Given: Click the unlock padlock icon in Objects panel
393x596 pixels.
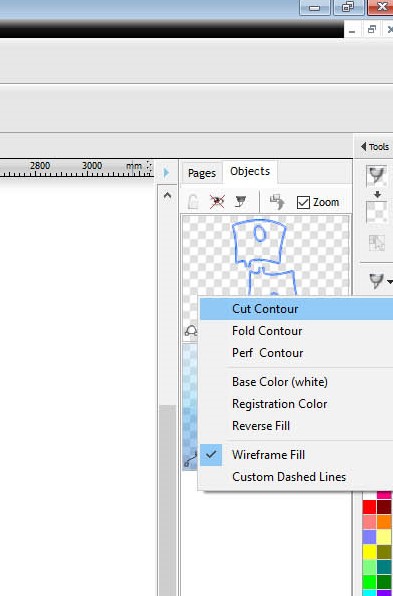Looking at the screenshot, I should pyautogui.click(x=193, y=202).
